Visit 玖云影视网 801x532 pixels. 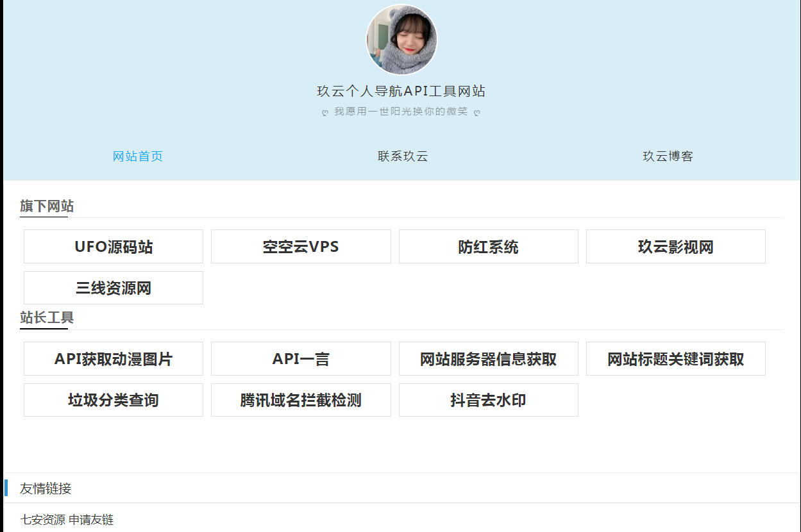pyautogui.click(x=676, y=247)
